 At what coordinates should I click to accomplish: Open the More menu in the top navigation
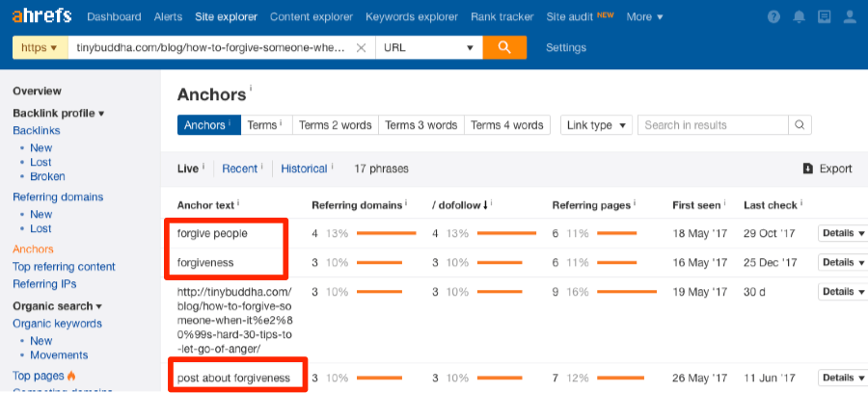click(644, 17)
